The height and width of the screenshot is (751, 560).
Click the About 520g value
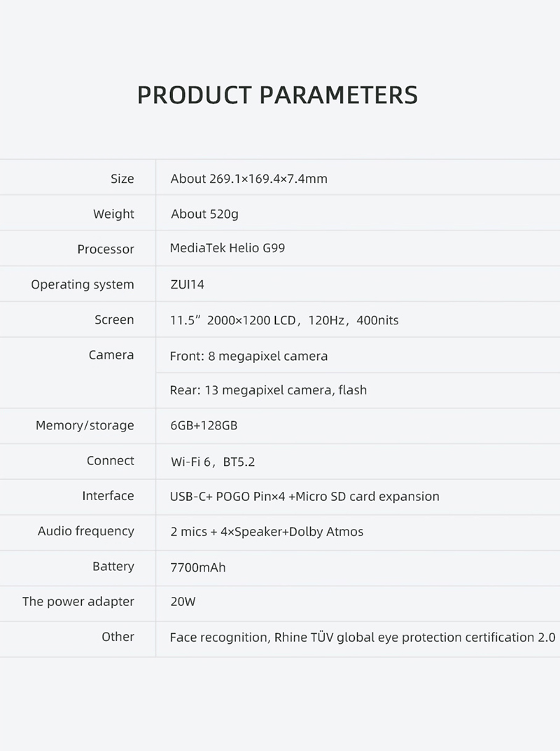click(204, 214)
